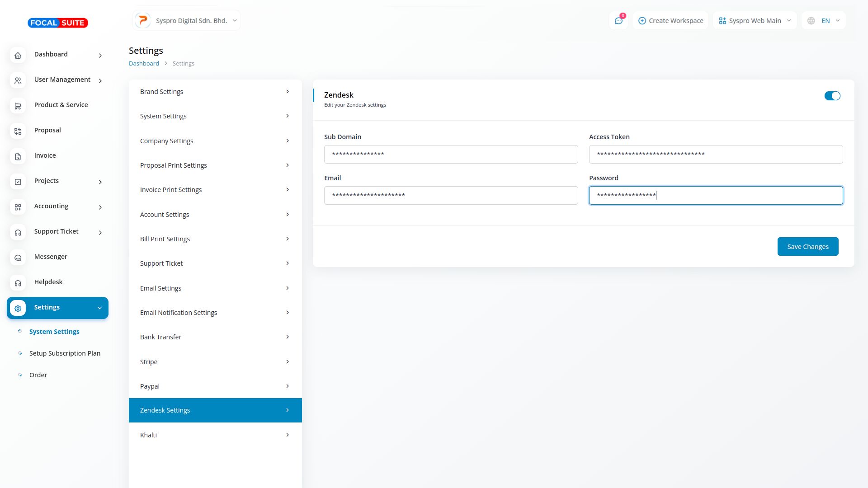
Task: Open the Syspro Digital Sdn. Bhd. company dropdown
Action: coord(187,21)
